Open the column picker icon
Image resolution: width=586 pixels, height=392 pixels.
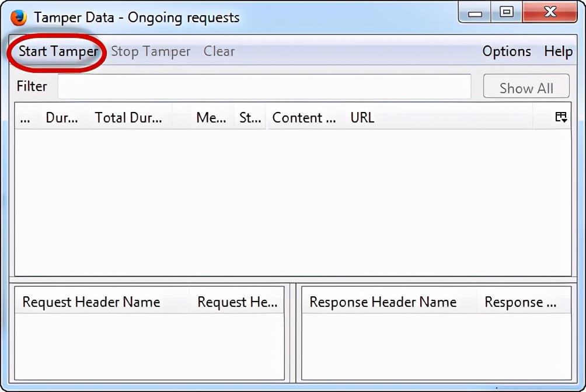(560, 117)
